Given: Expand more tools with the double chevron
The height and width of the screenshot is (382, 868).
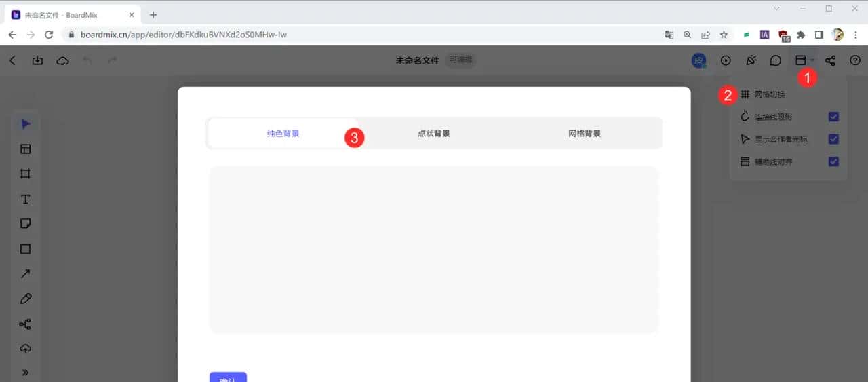Looking at the screenshot, I should click(x=26, y=372).
